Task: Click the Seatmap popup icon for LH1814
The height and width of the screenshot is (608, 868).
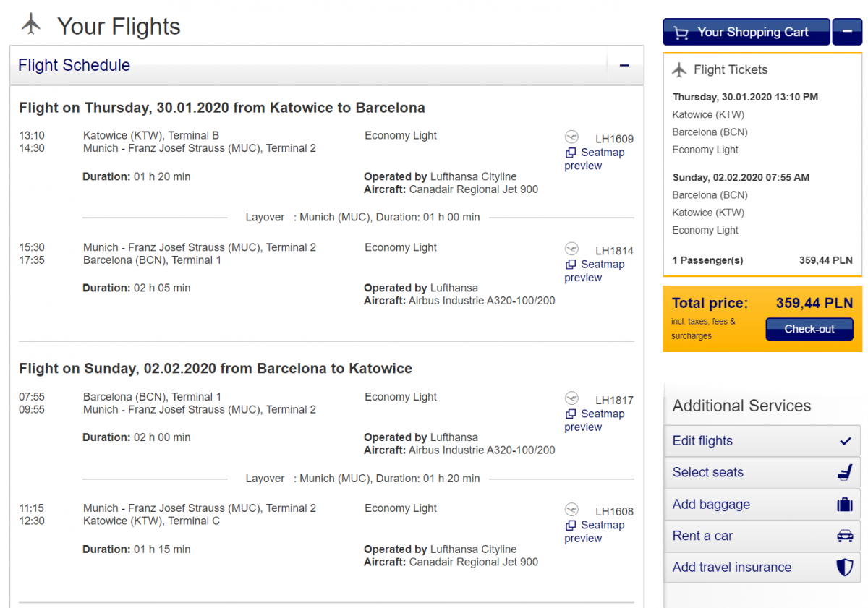Action: pos(571,265)
